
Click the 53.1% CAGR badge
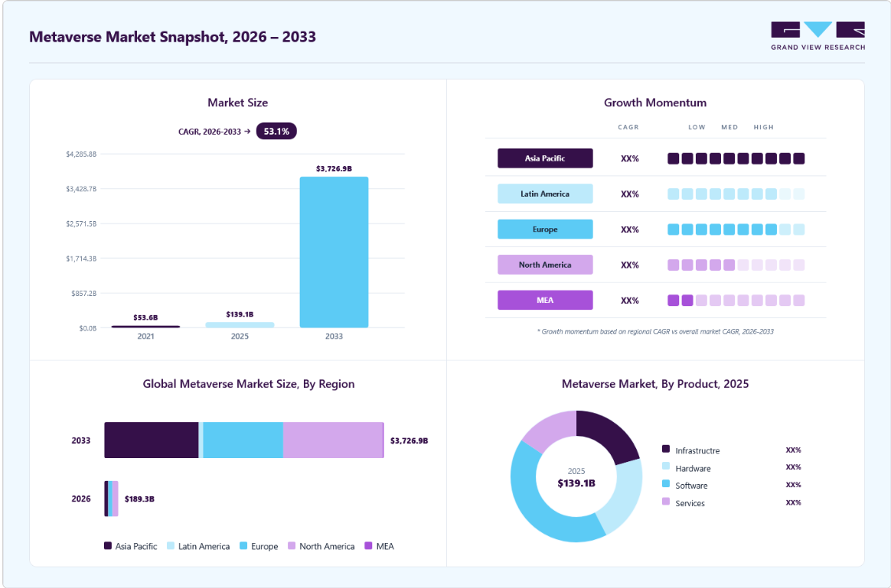(x=276, y=131)
